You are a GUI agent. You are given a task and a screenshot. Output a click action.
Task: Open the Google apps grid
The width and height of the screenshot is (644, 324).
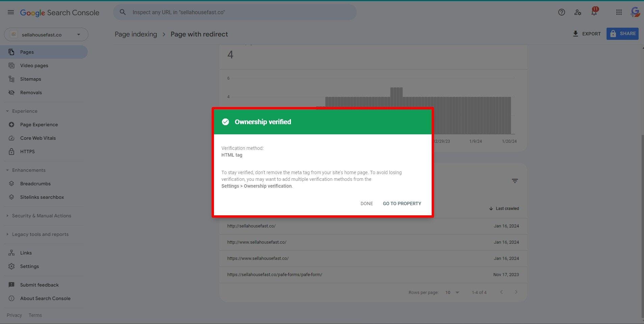pyautogui.click(x=619, y=12)
